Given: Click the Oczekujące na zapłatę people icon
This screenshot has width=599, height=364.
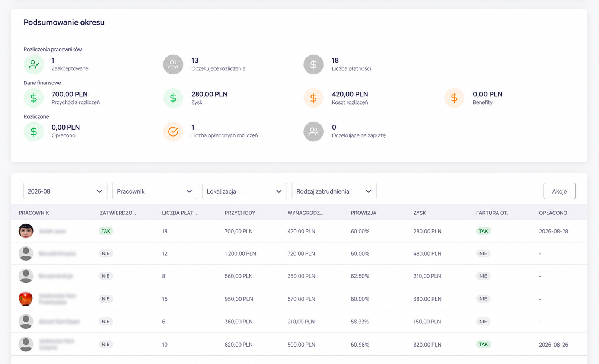Looking at the screenshot, I should click(313, 131).
